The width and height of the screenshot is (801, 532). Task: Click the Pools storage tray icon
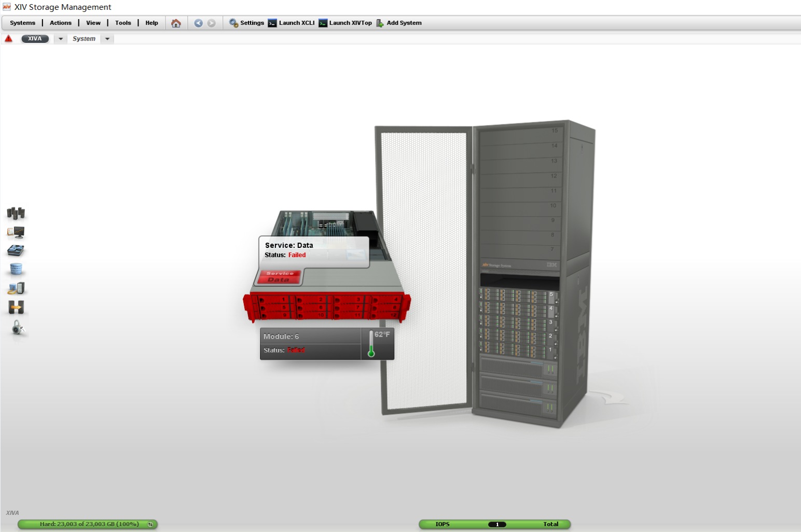click(16, 251)
